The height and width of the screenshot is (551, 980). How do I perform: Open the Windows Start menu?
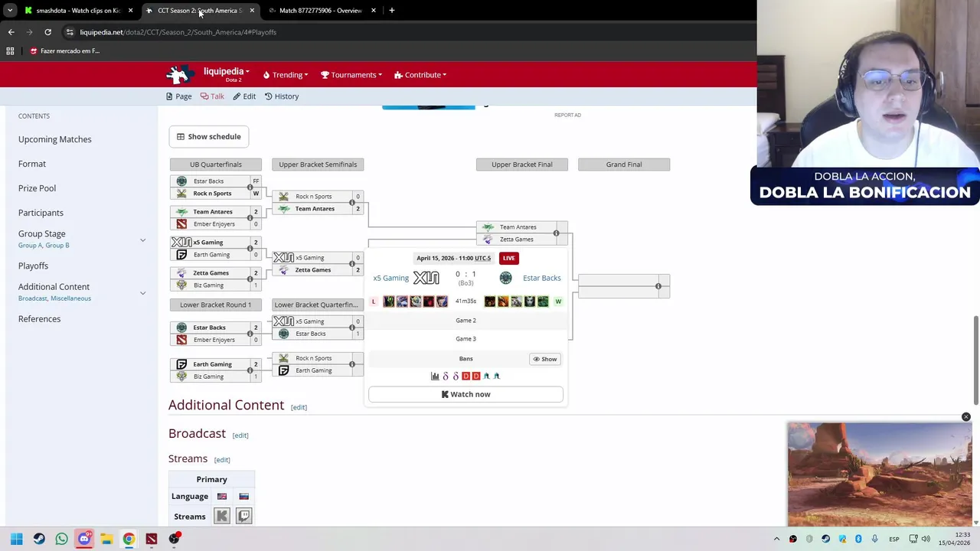coord(16,539)
